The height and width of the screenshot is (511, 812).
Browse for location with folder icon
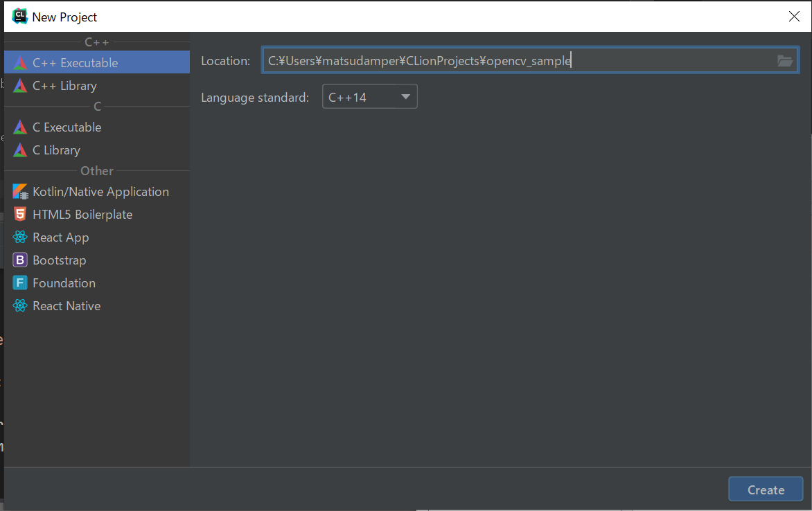(784, 60)
